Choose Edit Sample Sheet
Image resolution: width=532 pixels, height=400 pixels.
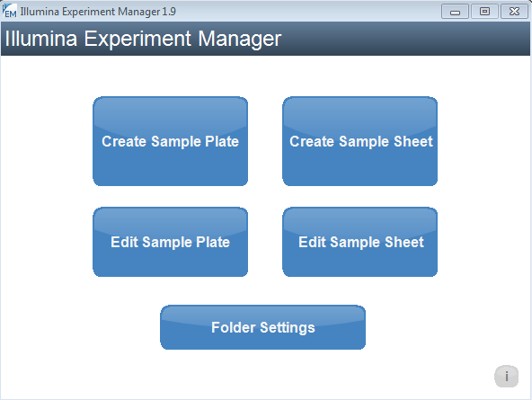click(x=360, y=242)
